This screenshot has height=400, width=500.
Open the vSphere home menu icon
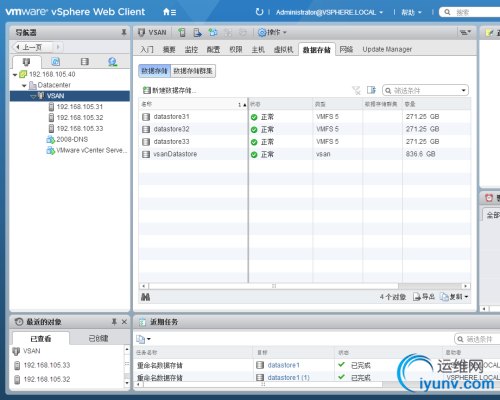[x=169, y=12]
